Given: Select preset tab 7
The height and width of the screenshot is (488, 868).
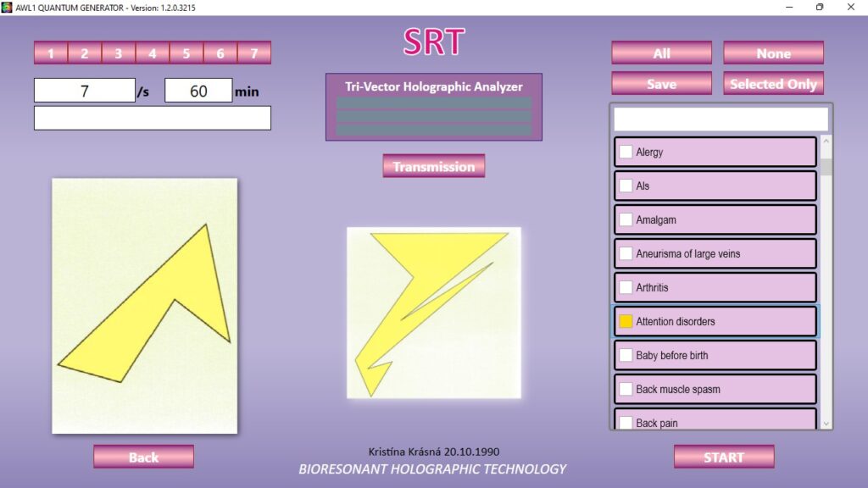Looking at the screenshot, I should click(253, 53).
